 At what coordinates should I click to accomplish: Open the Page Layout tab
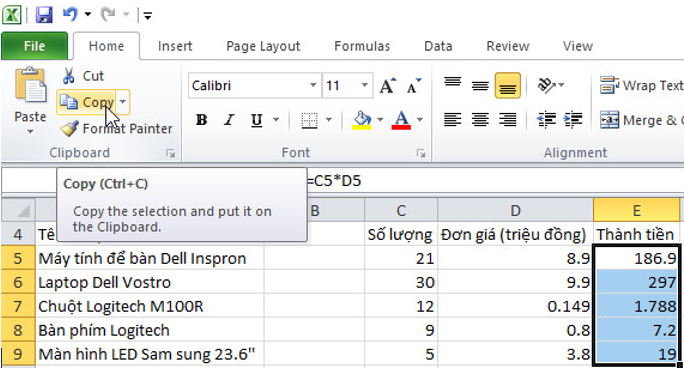pyautogui.click(x=263, y=46)
